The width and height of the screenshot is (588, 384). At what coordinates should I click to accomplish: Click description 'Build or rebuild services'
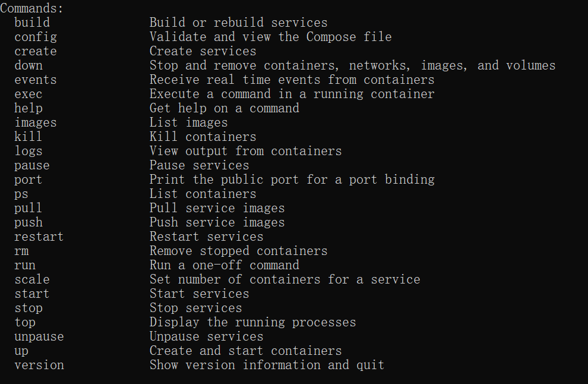[238, 23]
